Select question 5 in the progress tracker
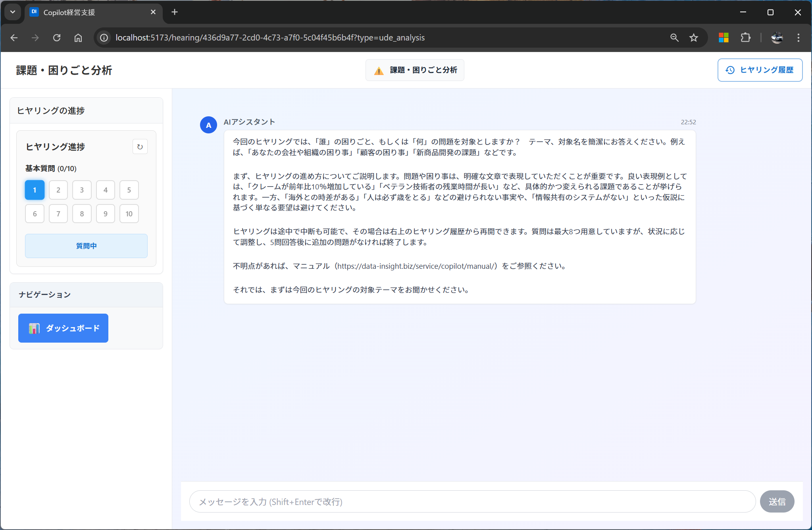Image resolution: width=812 pixels, height=530 pixels. coord(129,190)
